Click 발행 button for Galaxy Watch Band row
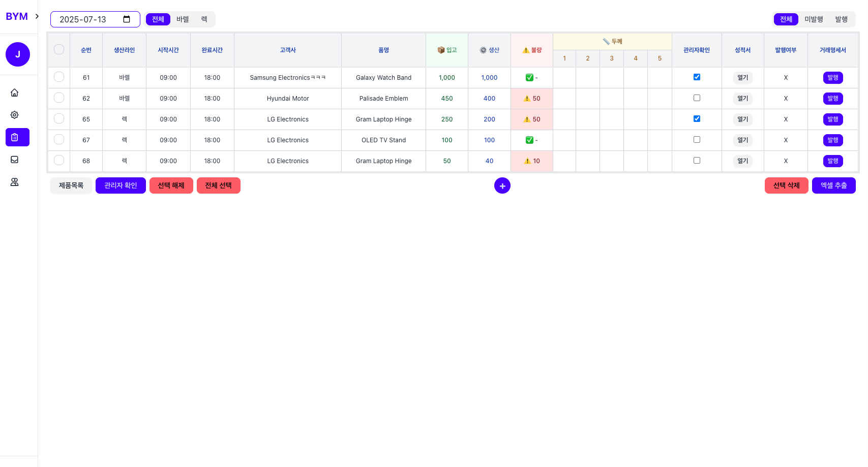868x467 pixels. pyautogui.click(x=832, y=78)
